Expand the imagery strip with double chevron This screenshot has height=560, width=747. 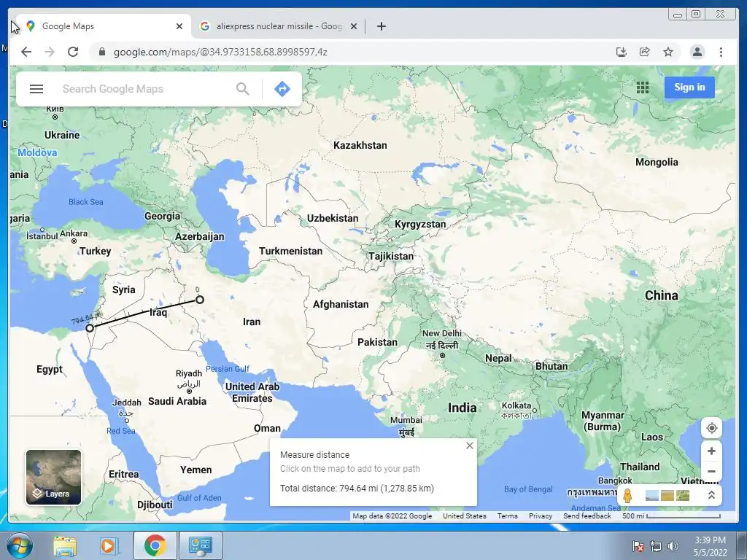point(711,495)
